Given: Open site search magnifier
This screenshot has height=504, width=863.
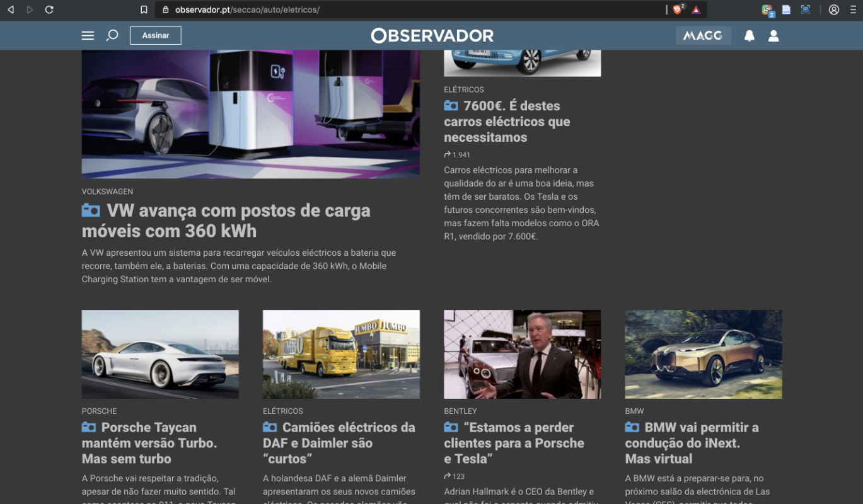Looking at the screenshot, I should pos(112,35).
